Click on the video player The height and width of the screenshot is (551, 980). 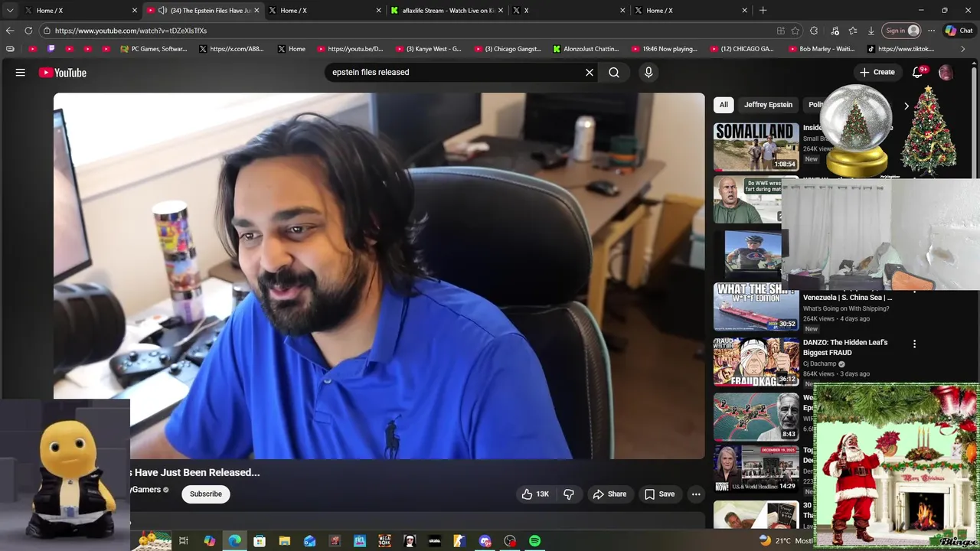[x=379, y=276]
